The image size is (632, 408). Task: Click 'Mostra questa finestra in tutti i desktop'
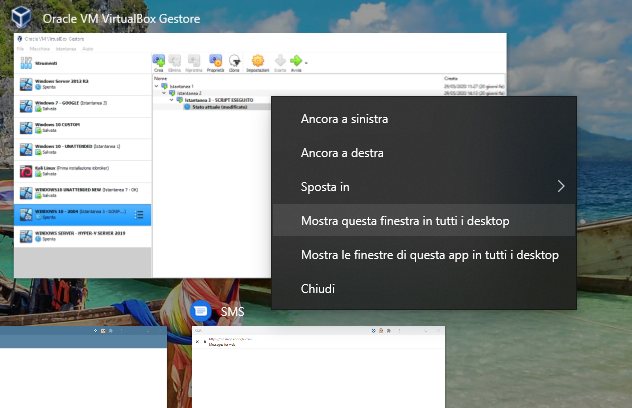click(x=424, y=221)
